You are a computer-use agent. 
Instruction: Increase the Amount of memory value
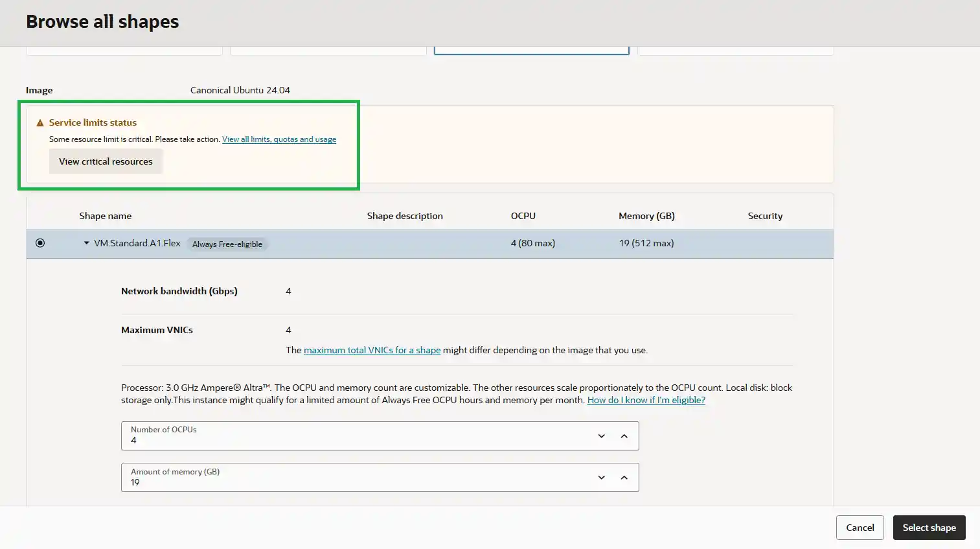click(624, 478)
